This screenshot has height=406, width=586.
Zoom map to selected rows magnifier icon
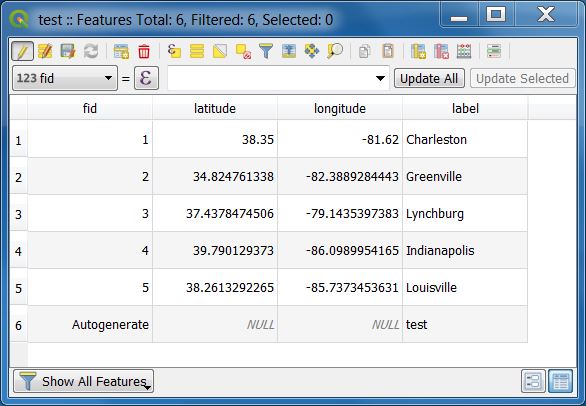tap(335, 51)
